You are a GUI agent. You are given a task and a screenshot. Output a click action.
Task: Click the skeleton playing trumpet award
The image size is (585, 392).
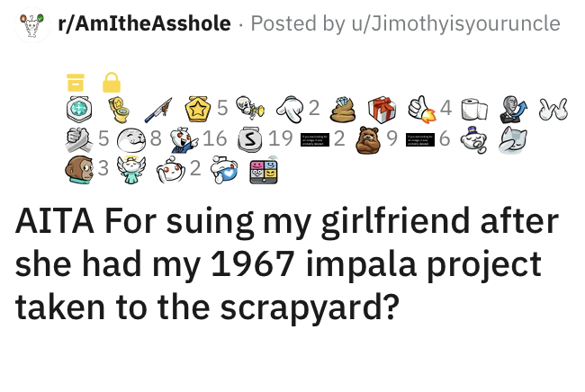[247, 110]
